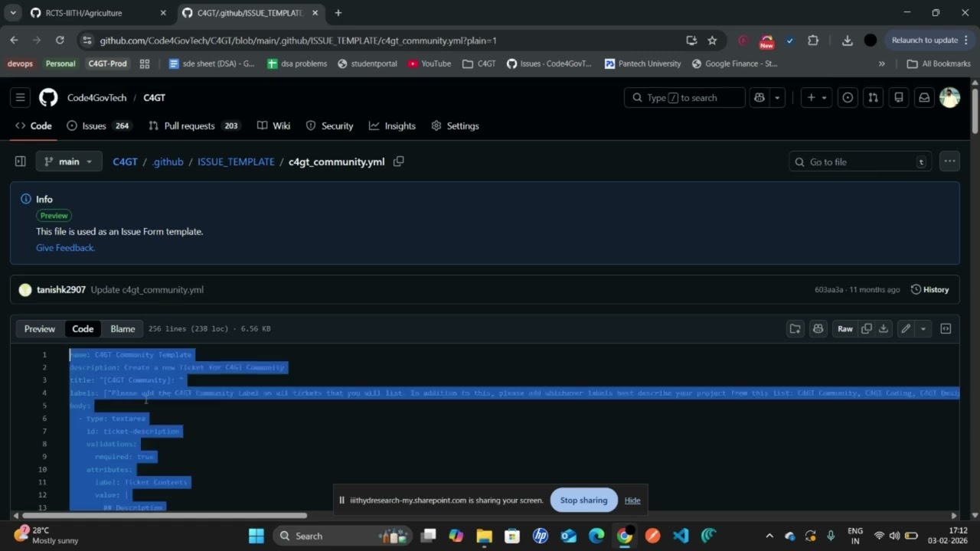Open the Chrome extensions puzzle menu
This screenshot has height=551, width=980.
[x=813, y=40]
